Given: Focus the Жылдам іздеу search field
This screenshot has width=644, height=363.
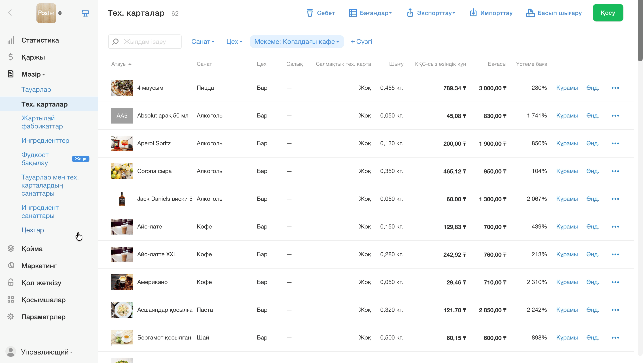Looking at the screenshot, I should tap(145, 42).
